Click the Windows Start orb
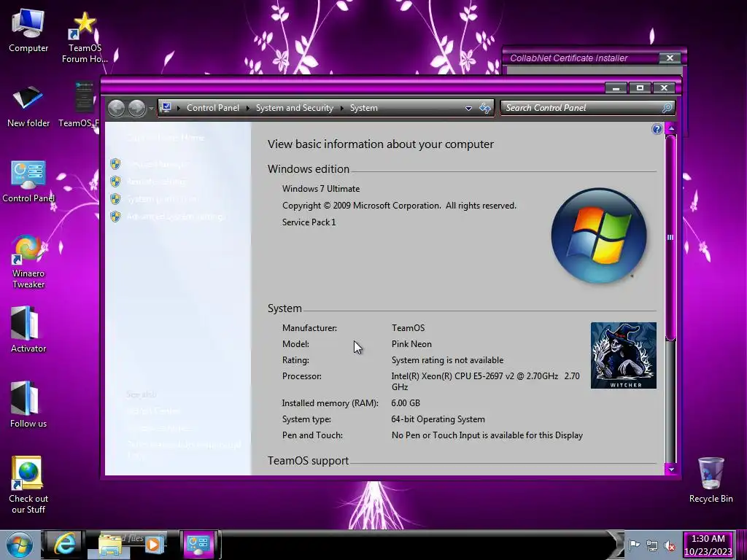 19,545
